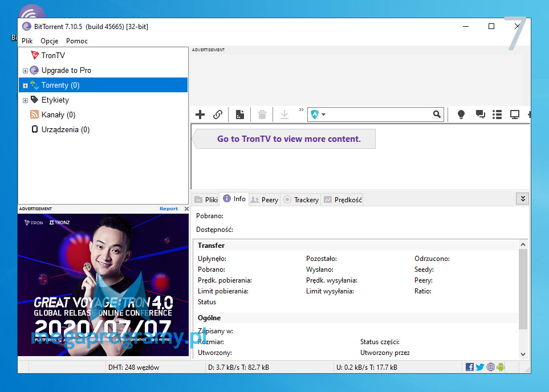Click the Twitter icon in status bar

tap(480, 367)
